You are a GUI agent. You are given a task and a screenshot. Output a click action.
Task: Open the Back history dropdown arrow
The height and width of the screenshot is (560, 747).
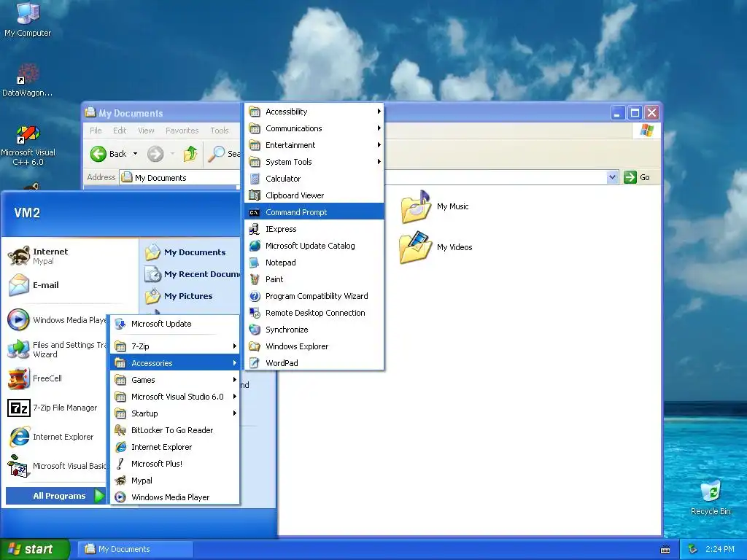pyautogui.click(x=135, y=154)
